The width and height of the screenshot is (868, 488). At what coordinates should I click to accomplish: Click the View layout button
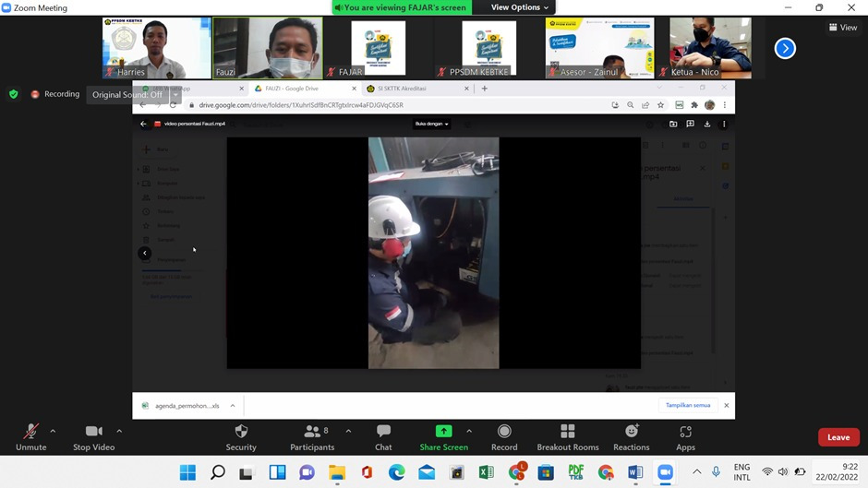844,28
